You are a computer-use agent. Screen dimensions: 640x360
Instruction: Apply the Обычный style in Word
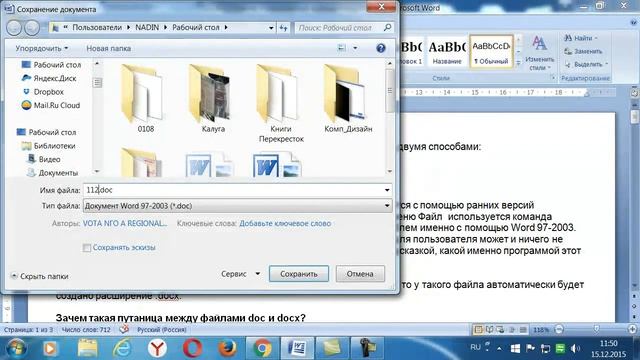click(x=491, y=52)
